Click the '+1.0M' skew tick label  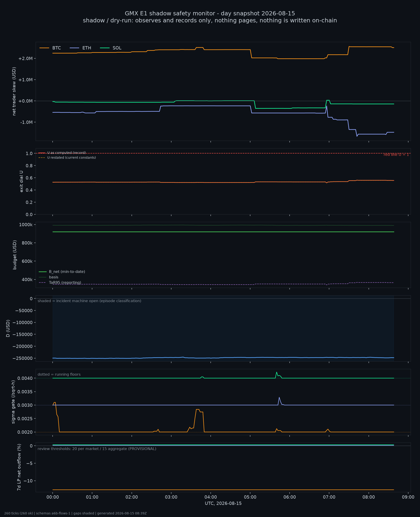click(x=25, y=80)
